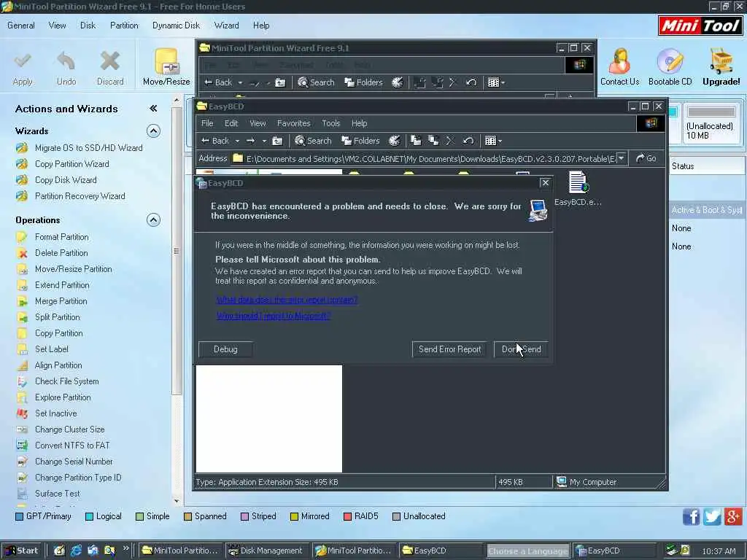Click the Undo icon in EasyBCD explorer toolbar
The height and width of the screenshot is (560, 747).
468,141
